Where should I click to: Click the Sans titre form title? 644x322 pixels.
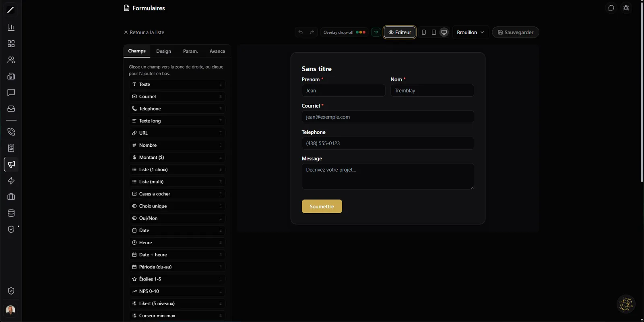(x=317, y=69)
